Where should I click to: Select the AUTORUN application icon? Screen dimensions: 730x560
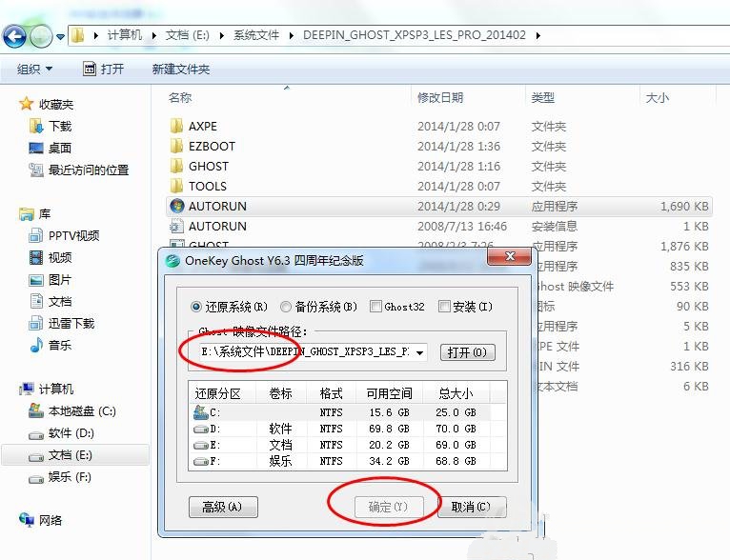pos(176,206)
